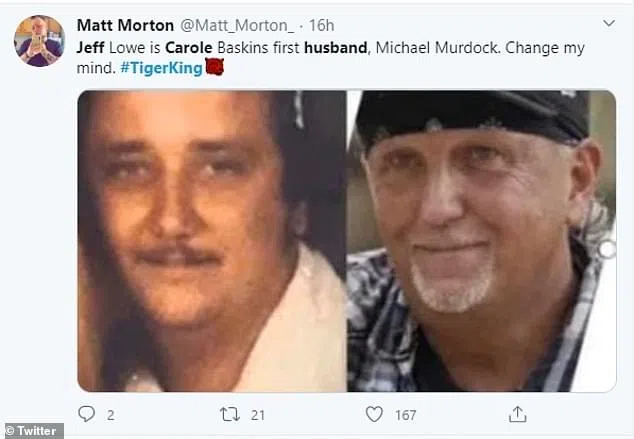Click the bold word husband in tweet
The image size is (634, 439).
[x=336, y=48]
